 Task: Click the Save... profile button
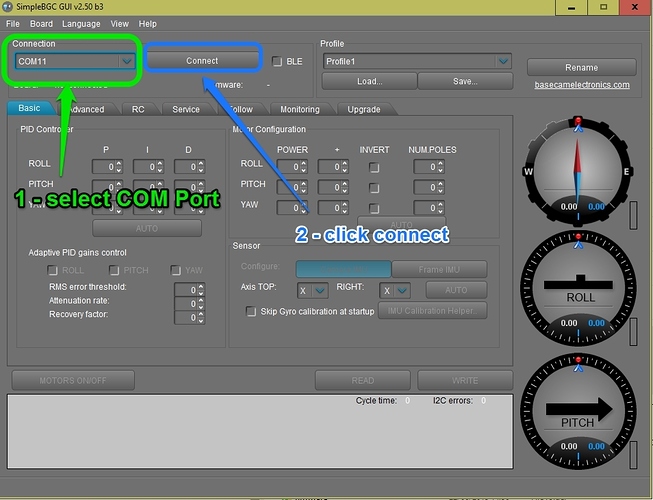[x=465, y=81]
